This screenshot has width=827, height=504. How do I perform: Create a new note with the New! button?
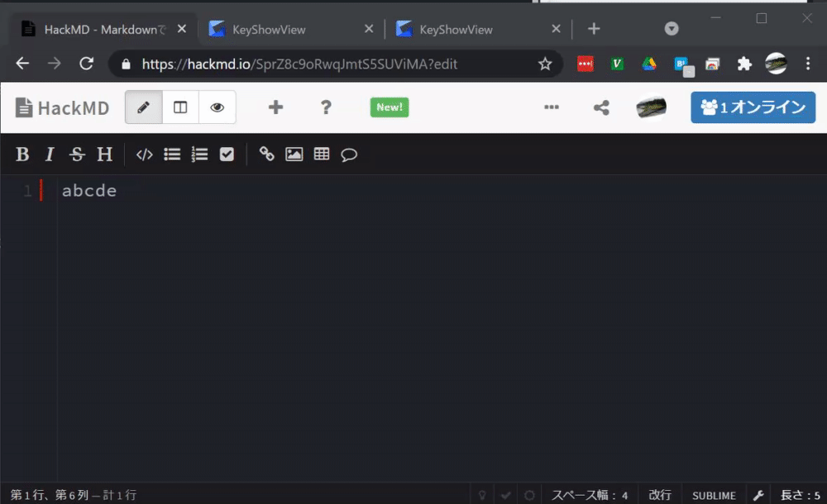click(389, 107)
